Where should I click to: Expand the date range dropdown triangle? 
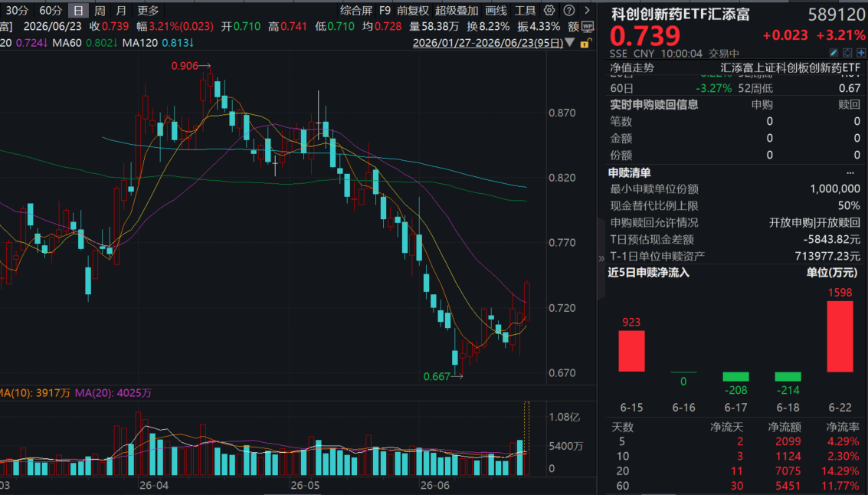pos(570,43)
